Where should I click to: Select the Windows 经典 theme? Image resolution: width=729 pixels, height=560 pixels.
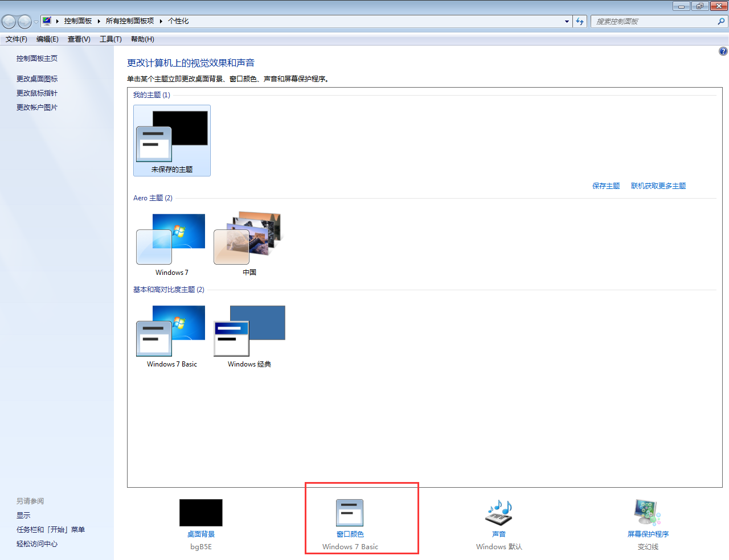coord(249,336)
